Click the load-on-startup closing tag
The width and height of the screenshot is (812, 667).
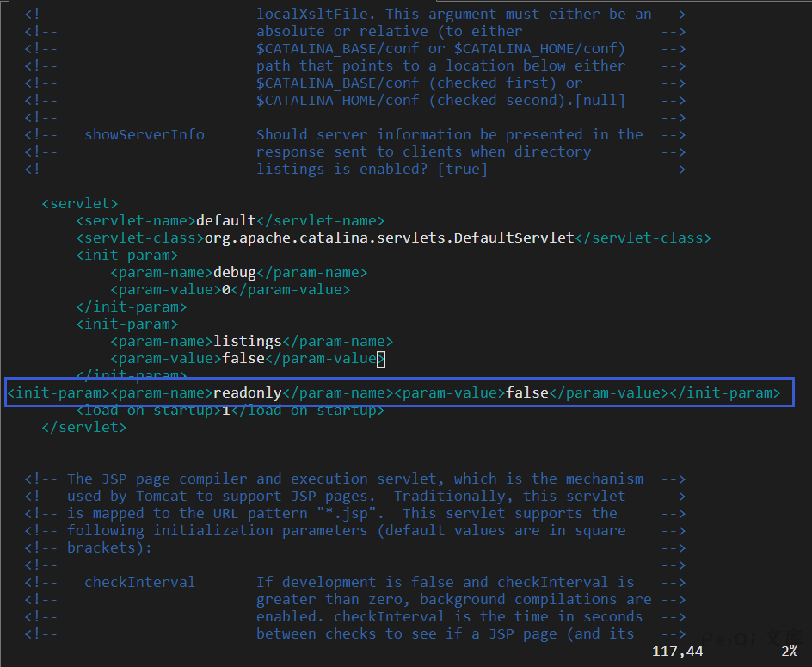[307, 411]
